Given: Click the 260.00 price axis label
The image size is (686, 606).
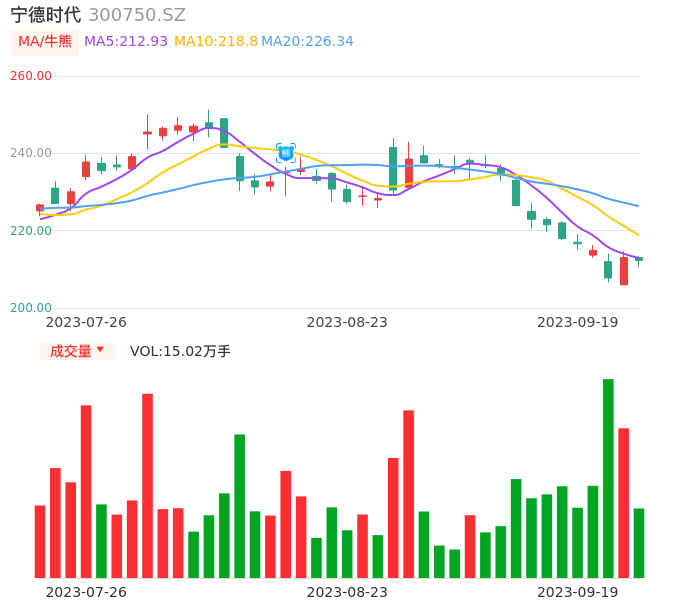Looking at the screenshot, I should coord(31,76).
